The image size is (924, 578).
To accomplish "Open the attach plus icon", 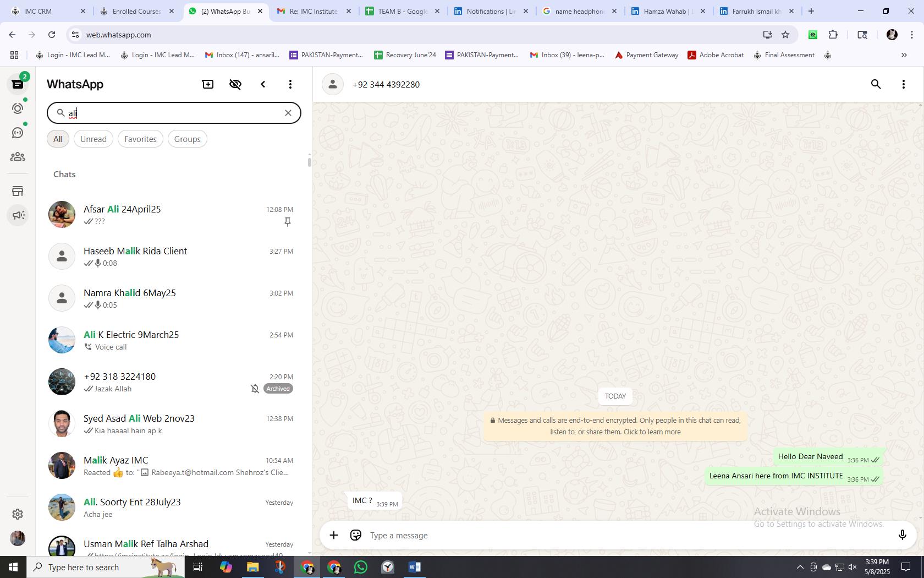I will pos(334,535).
